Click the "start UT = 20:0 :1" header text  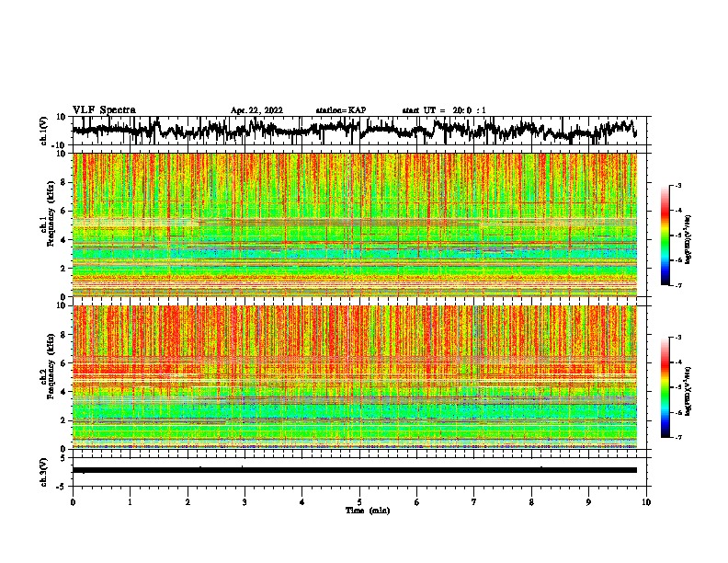[x=444, y=110]
